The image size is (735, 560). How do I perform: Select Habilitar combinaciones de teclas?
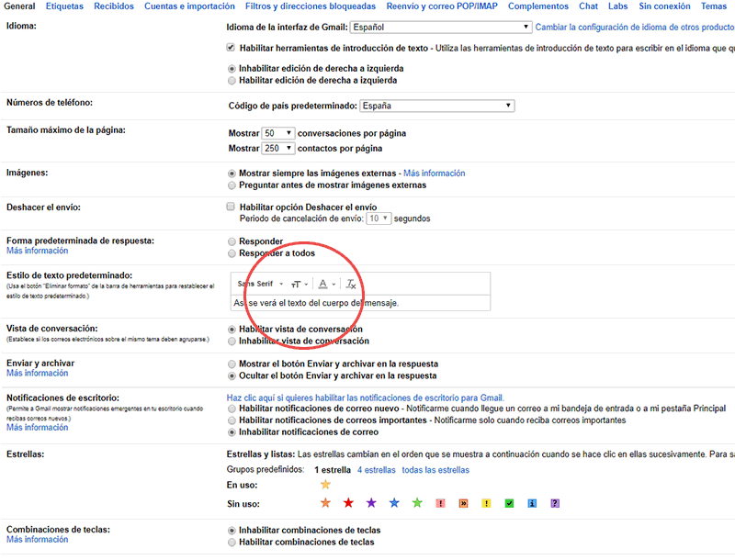pos(232,543)
